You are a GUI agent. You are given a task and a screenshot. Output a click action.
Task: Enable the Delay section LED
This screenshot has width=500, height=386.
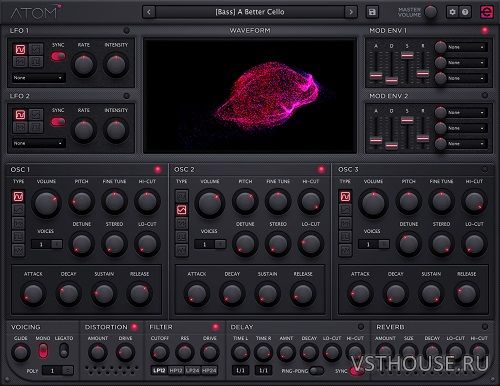[x=361, y=327]
